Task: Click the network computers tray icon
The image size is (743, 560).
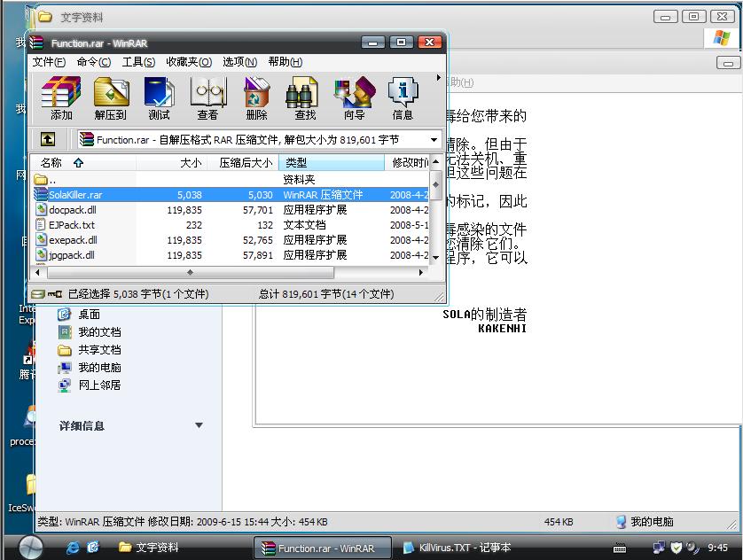Action: (659, 548)
